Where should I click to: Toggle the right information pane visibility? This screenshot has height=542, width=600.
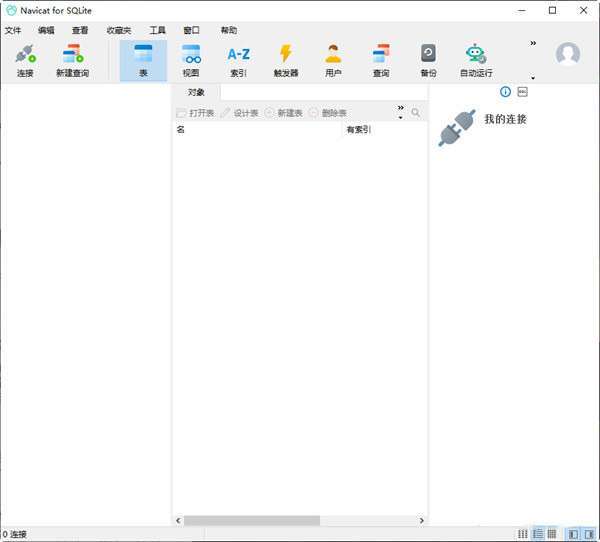(x=588, y=535)
